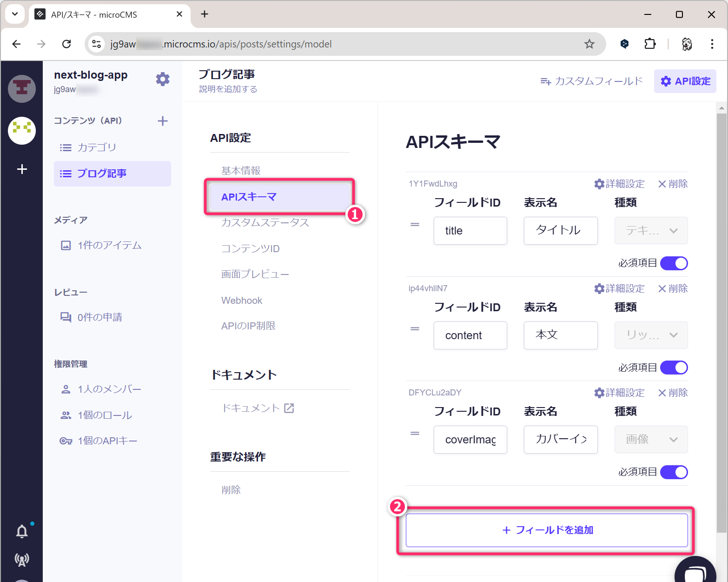This screenshot has width=728, height=582.
Task: Open カスタムステータス settings section
Action: point(265,223)
